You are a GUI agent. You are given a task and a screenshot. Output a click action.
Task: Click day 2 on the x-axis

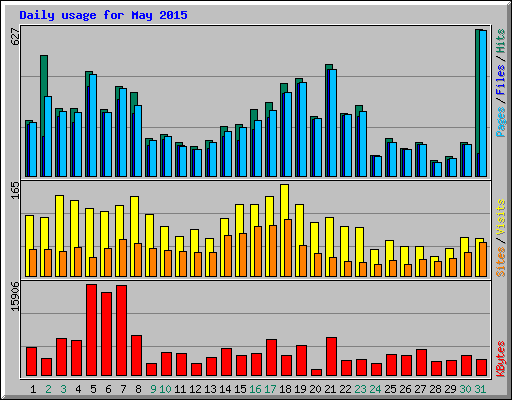point(48,389)
